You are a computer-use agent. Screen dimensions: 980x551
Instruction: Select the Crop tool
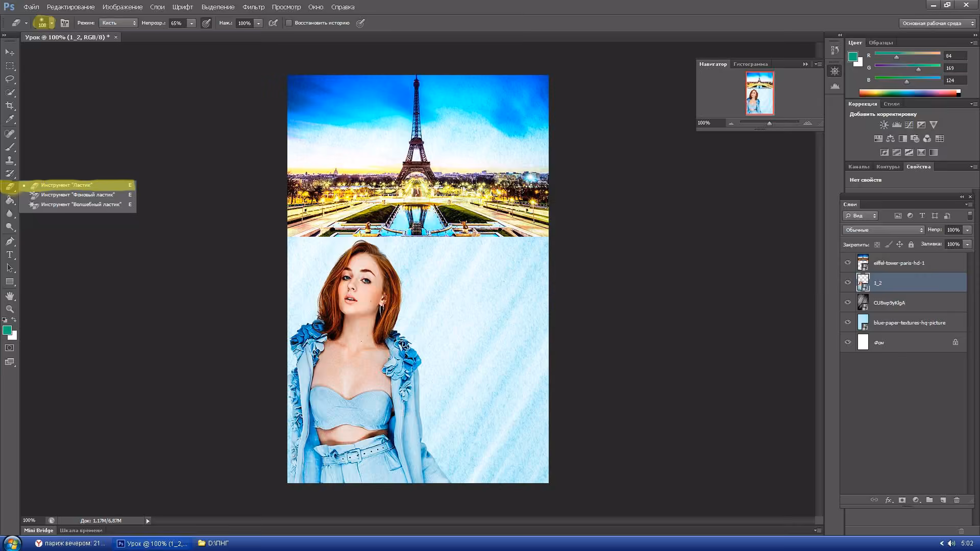pos(10,106)
